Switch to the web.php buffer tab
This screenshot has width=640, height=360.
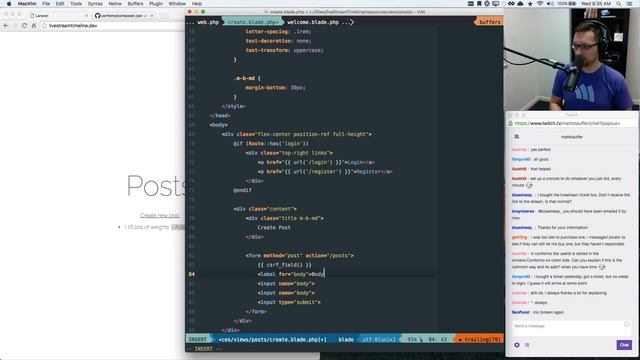(x=208, y=22)
